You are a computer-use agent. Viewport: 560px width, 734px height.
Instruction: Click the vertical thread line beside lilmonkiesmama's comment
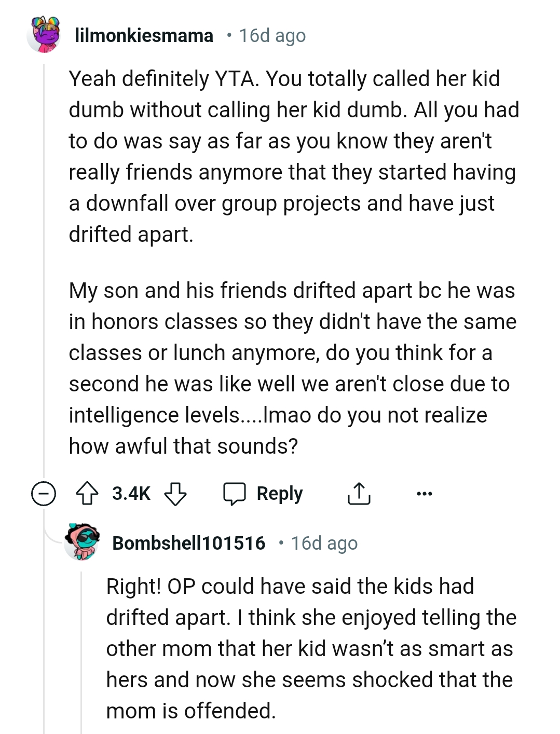[x=44, y=260]
